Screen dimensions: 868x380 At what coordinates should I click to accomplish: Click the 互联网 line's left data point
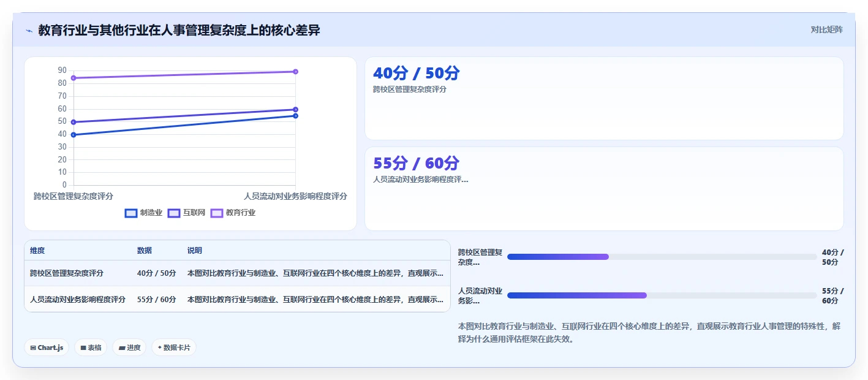(x=74, y=122)
